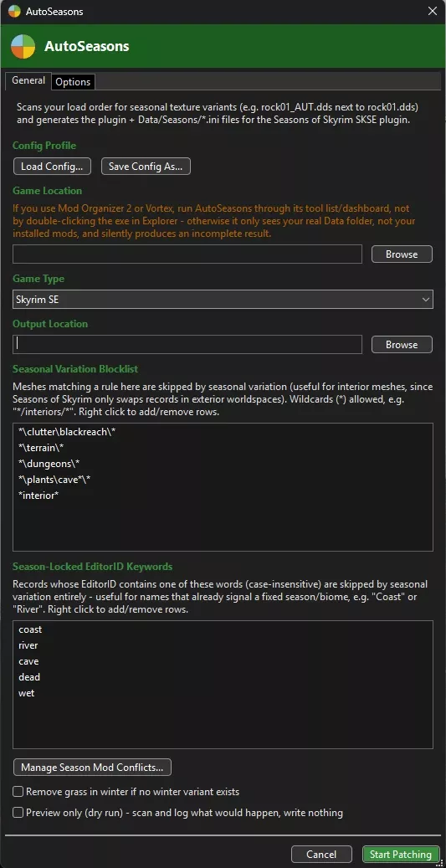Select the *interior* blocklist row
Viewport: 446px width, 868px height.
pyautogui.click(x=223, y=496)
